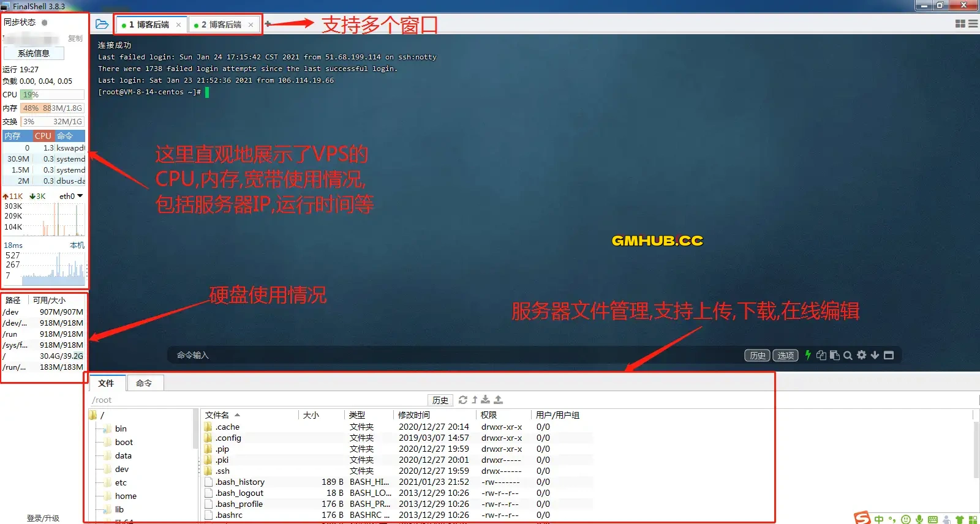Image resolution: width=980 pixels, height=524 pixels.
Task: Click the 内存 usage 48% bar
Action: [52, 108]
